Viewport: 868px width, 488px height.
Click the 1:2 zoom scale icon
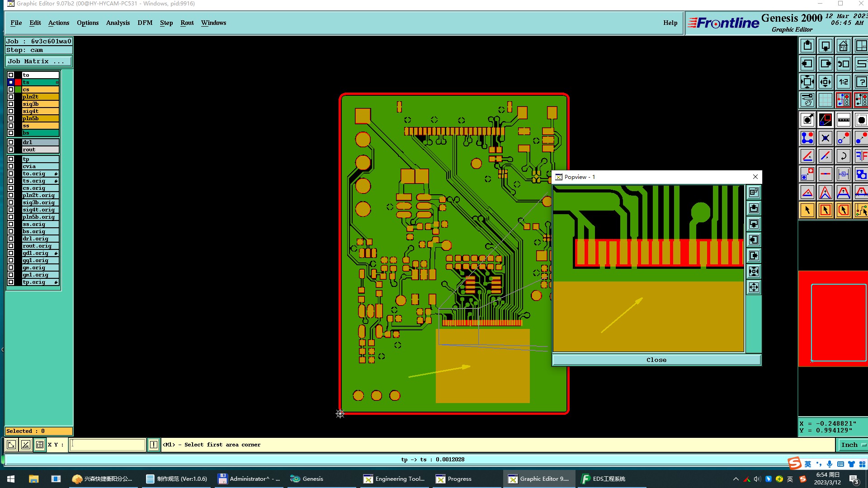click(843, 82)
